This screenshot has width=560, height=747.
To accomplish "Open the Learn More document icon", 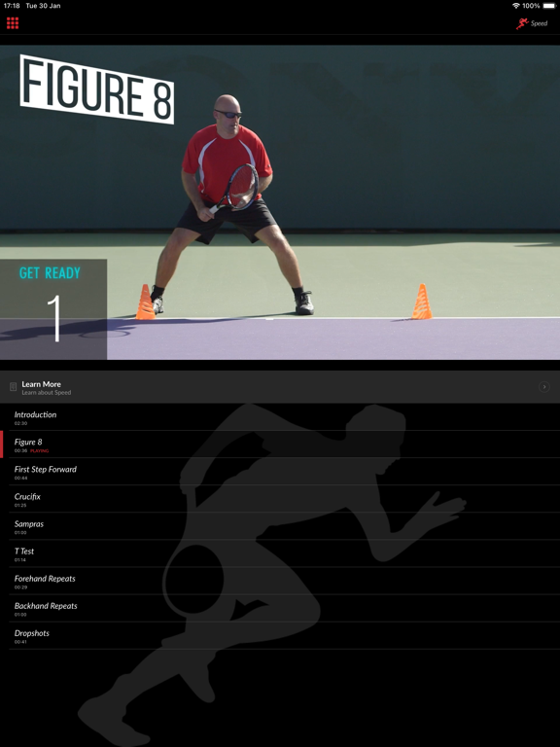I will tap(14, 387).
